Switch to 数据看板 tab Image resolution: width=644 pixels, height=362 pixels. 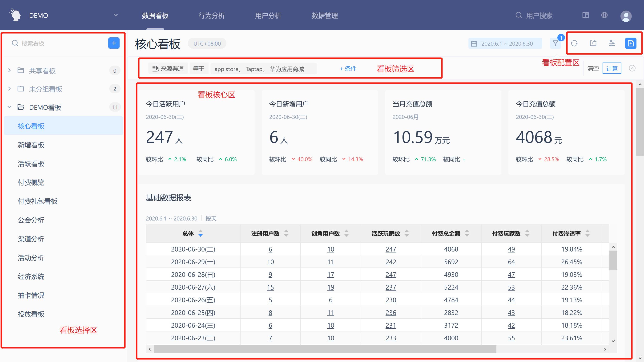(x=155, y=16)
